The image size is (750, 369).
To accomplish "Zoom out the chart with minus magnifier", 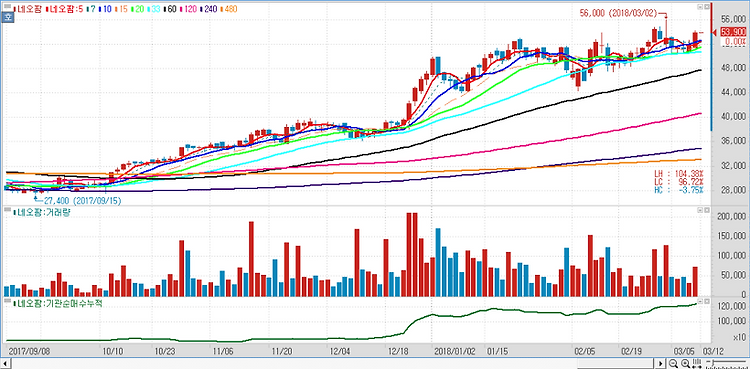I will (x=673, y=363).
